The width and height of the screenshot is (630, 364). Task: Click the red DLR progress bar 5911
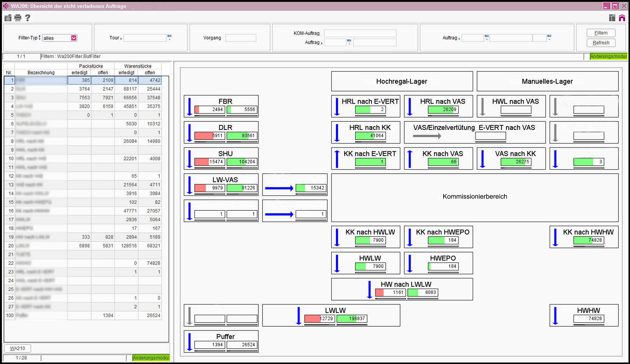(x=209, y=136)
